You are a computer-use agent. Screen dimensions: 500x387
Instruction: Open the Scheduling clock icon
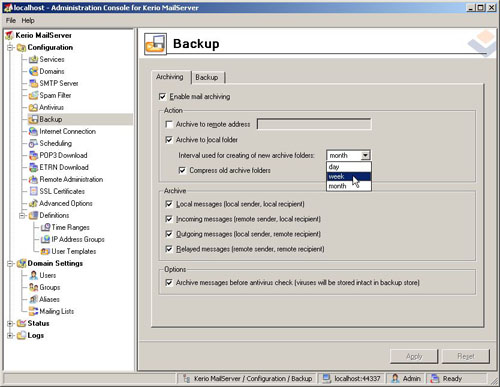(x=33, y=143)
